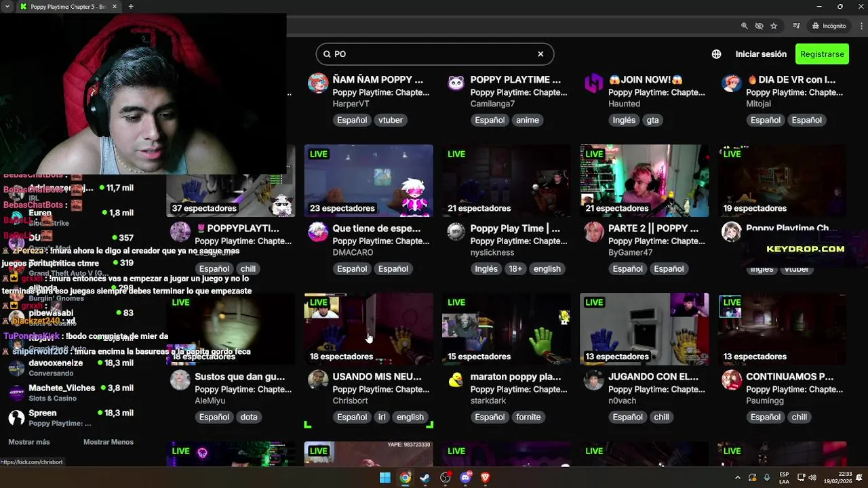Screen dimensions: 868x488
Task: Click 'USANDO MIS NEU...' stream title
Action: click(377, 377)
